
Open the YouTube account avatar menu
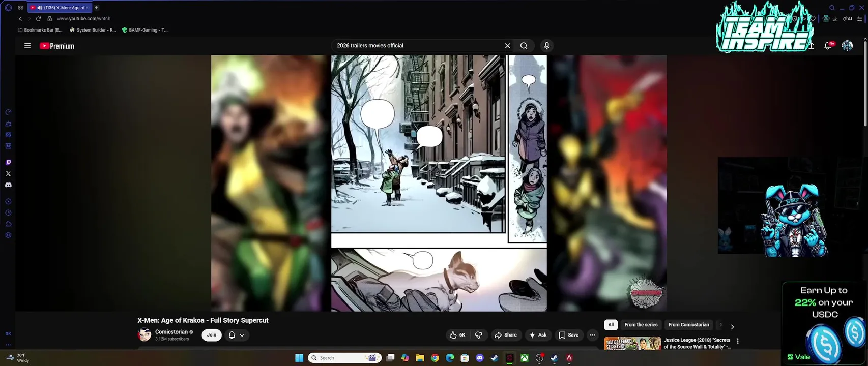(x=847, y=46)
